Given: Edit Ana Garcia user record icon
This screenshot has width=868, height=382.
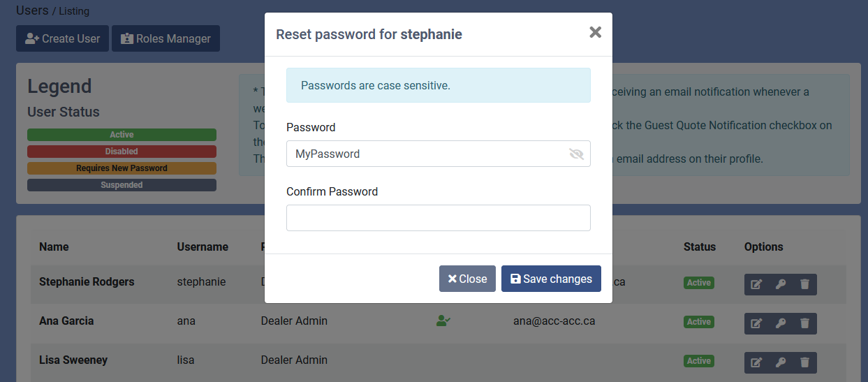Looking at the screenshot, I should pos(756,323).
